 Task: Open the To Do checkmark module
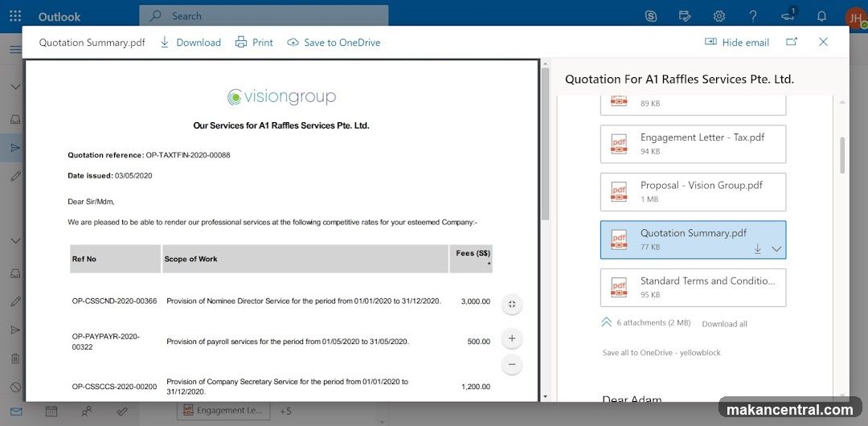tap(122, 412)
